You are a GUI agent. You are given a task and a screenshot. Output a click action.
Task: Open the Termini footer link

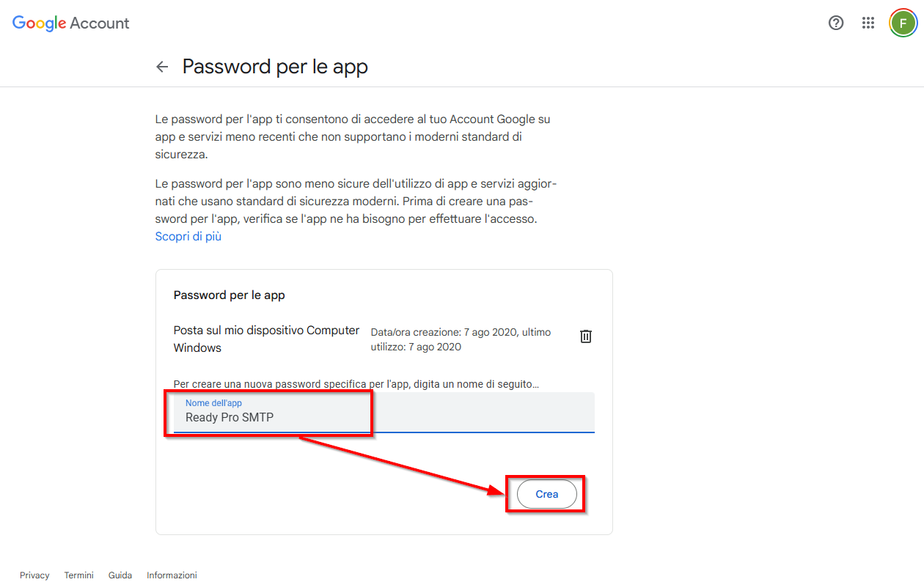click(x=79, y=575)
